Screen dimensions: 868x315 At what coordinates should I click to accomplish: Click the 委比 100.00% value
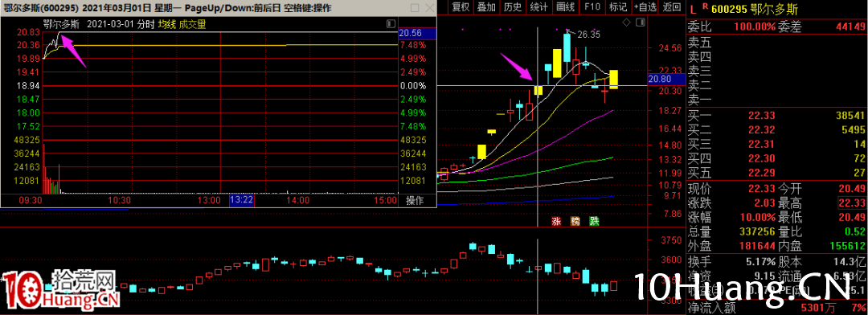click(x=755, y=27)
